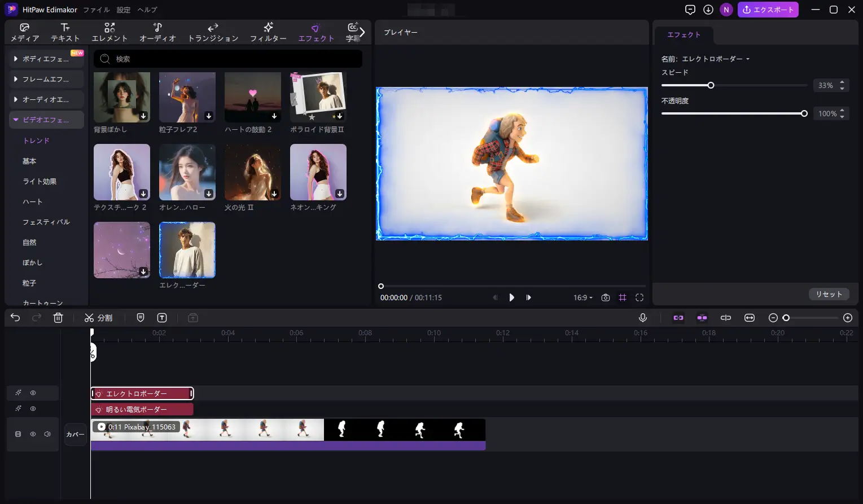Click the download circle icon in title bar
The width and height of the screenshot is (863, 504).
(x=708, y=10)
